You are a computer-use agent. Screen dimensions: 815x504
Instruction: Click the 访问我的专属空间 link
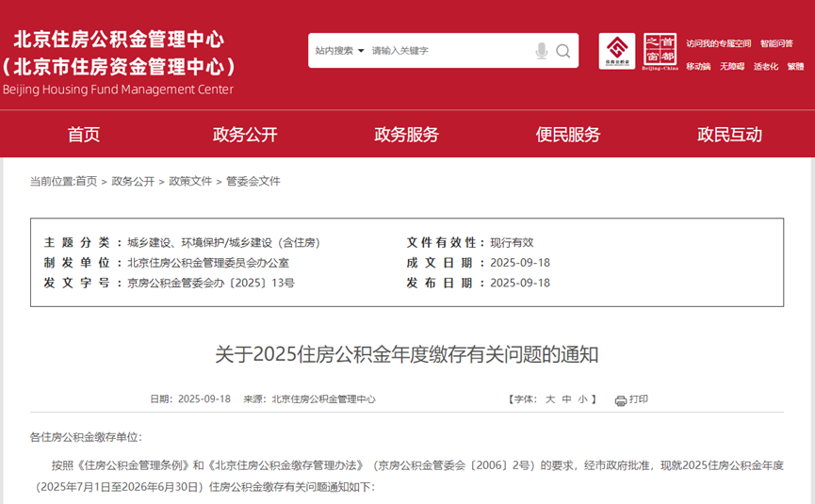coord(718,43)
